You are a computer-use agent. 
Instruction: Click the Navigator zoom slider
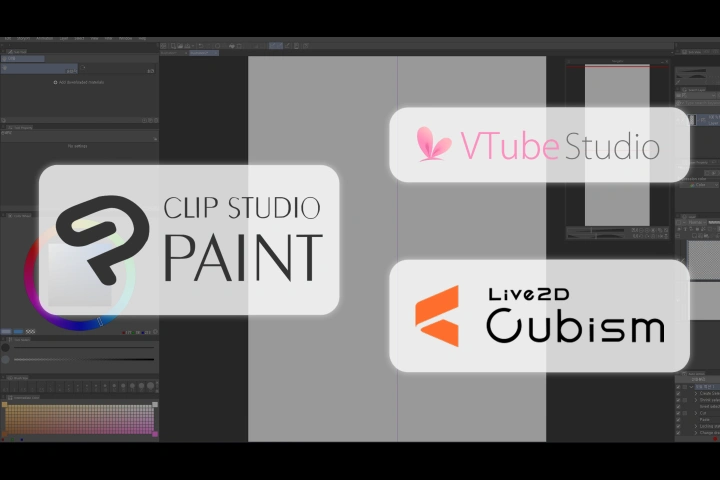[x=597, y=230]
